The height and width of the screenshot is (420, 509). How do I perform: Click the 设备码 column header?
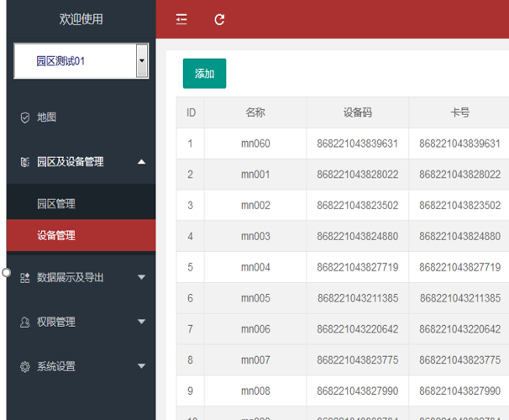click(x=357, y=113)
